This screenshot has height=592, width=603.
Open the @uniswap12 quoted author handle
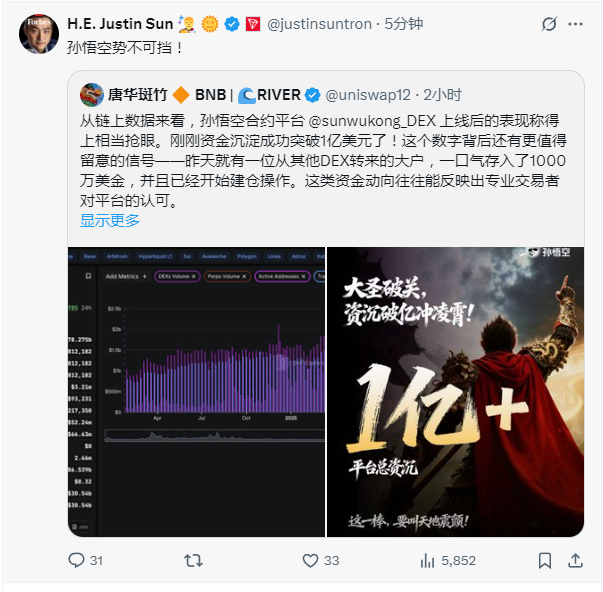tap(368, 95)
